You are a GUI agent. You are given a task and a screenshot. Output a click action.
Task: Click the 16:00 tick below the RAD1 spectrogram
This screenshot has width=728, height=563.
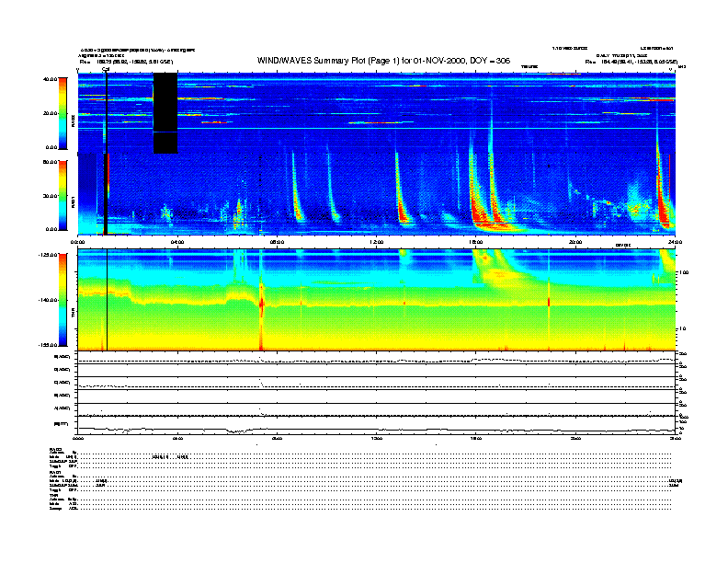[x=476, y=242]
